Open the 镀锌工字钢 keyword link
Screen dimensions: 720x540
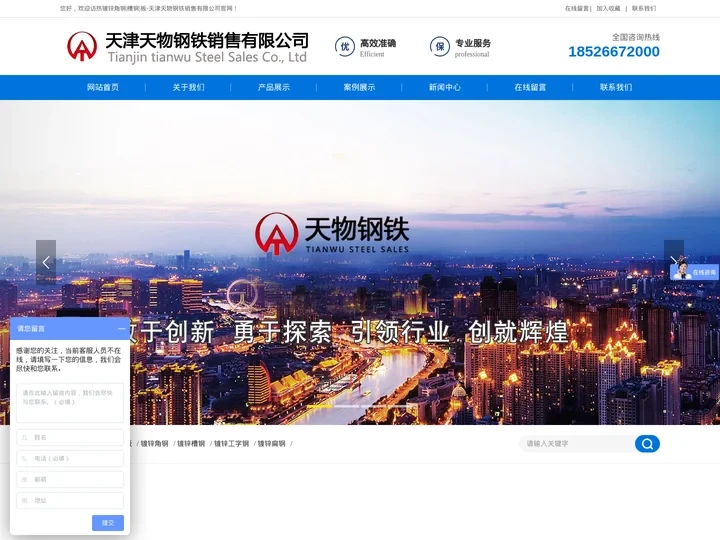click(x=231, y=444)
